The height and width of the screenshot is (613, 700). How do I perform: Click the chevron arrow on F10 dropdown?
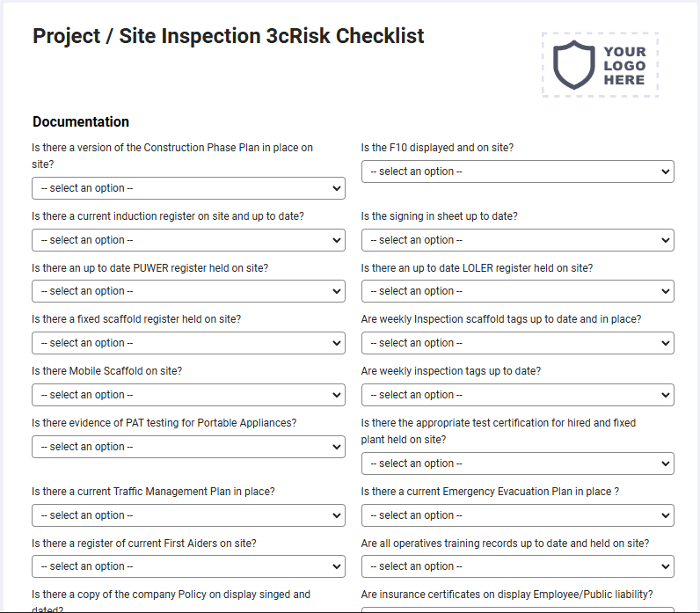click(x=665, y=171)
